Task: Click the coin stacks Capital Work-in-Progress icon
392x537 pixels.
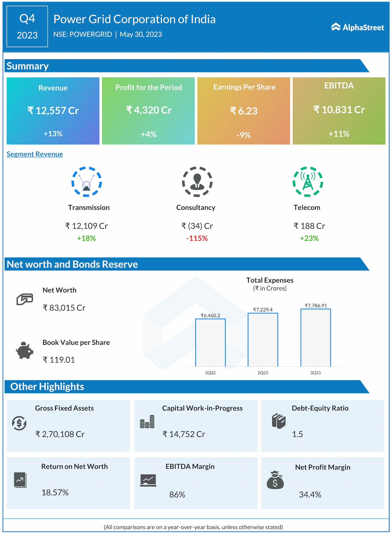Action: pyautogui.click(x=147, y=422)
